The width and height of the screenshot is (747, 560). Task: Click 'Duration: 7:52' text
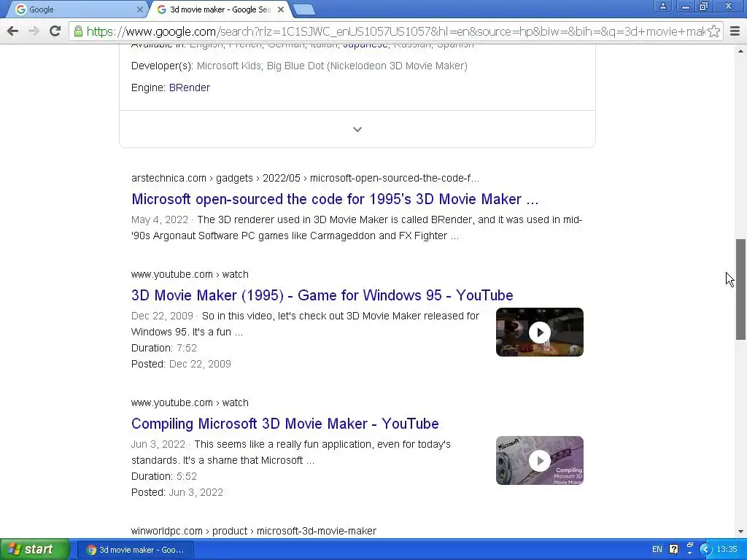point(164,348)
